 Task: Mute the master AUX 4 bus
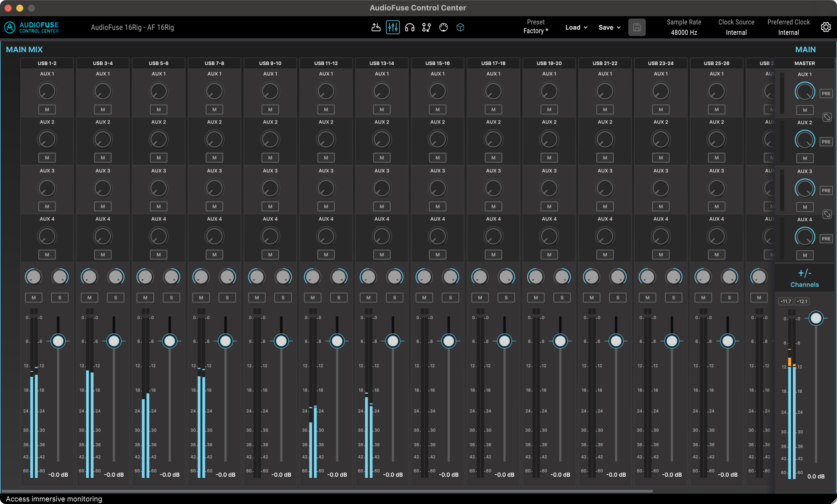coord(805,255)
